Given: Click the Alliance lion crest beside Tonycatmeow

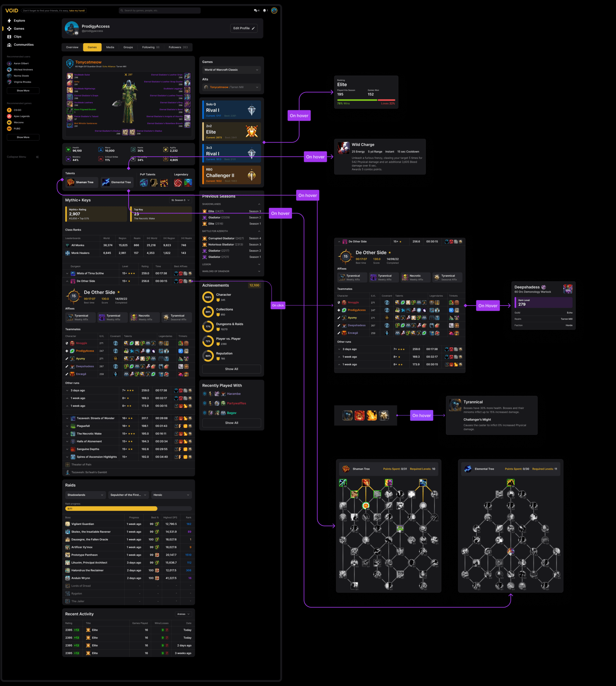Looking at the screenshot, I should (70, 64).
